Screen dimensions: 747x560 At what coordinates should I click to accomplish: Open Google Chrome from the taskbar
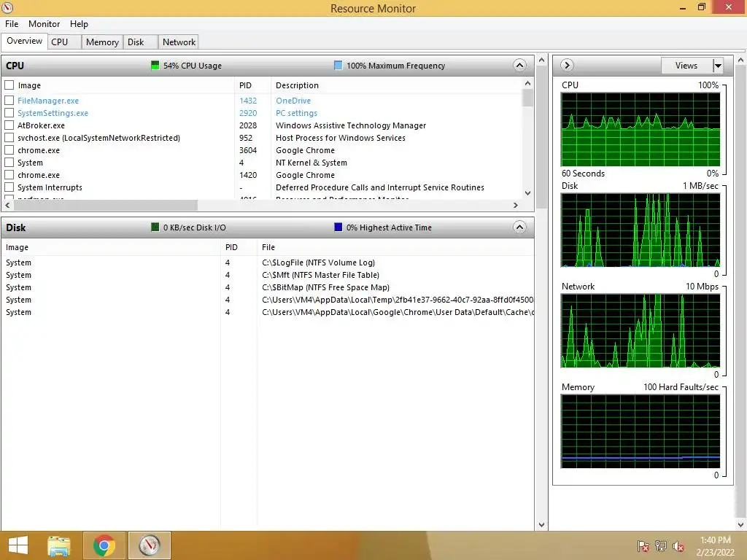104,545
